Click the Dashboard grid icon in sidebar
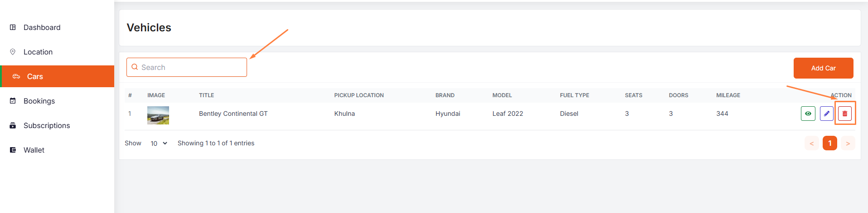 pos(13,27)
